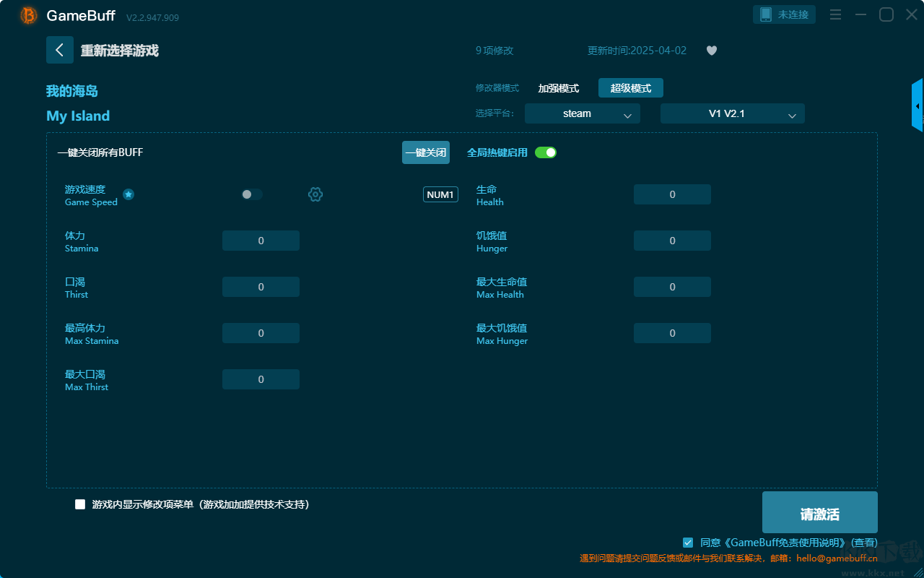Screen dimensions: 924x578
Task: Check the 游戏内显示修改项菜单 checkbox
Action: tap(80, 504)
